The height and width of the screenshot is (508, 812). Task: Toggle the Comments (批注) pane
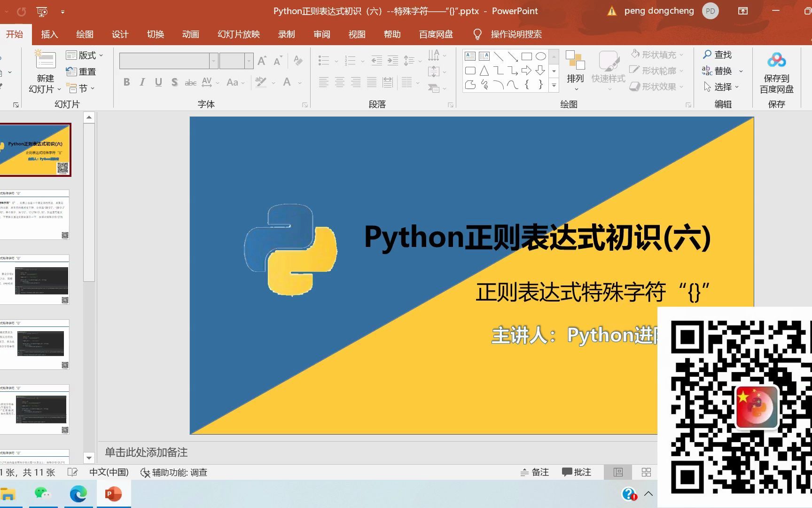click(x=577, y=472)
